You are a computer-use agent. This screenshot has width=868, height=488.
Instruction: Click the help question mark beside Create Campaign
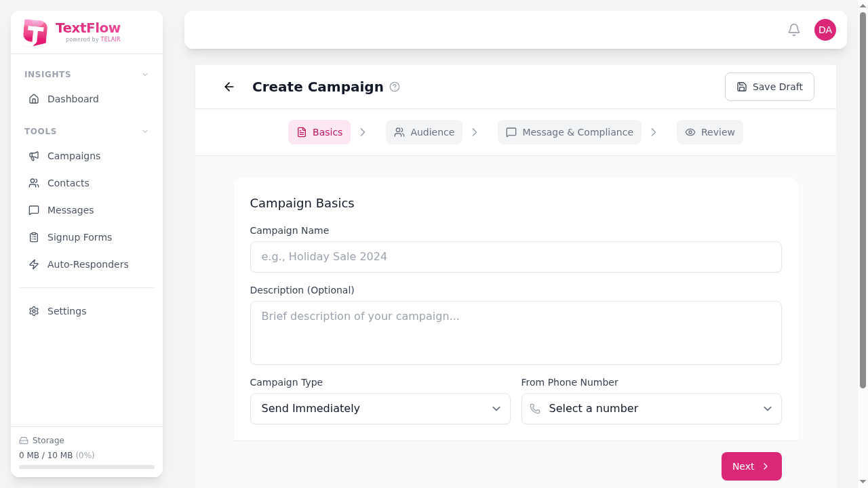pyautogui.click(x=395, y=87)
